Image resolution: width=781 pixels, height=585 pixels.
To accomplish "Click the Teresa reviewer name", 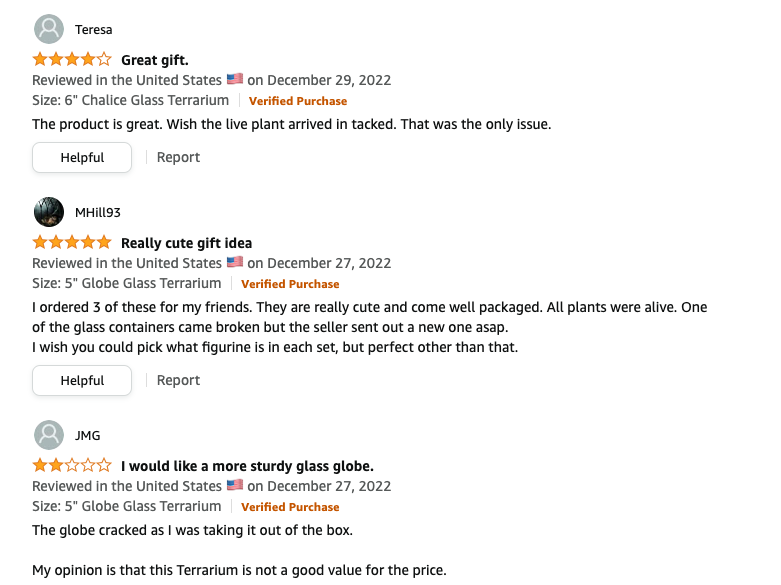I will tap(94, 30).
